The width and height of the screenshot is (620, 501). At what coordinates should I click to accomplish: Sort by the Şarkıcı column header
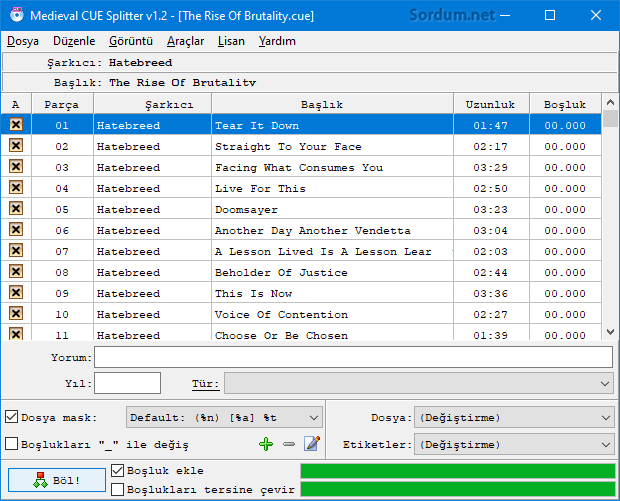point(153,104)
